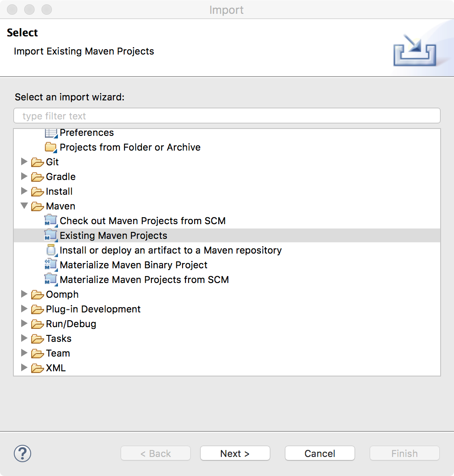The width and height of the screenshot is (454, 476).
Task: Click the Next button
Action: point(235,453)
